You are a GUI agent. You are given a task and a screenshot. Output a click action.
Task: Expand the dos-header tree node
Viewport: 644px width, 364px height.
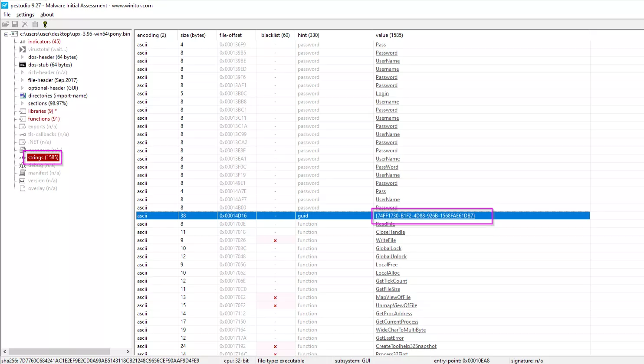[x=23, y=57]
